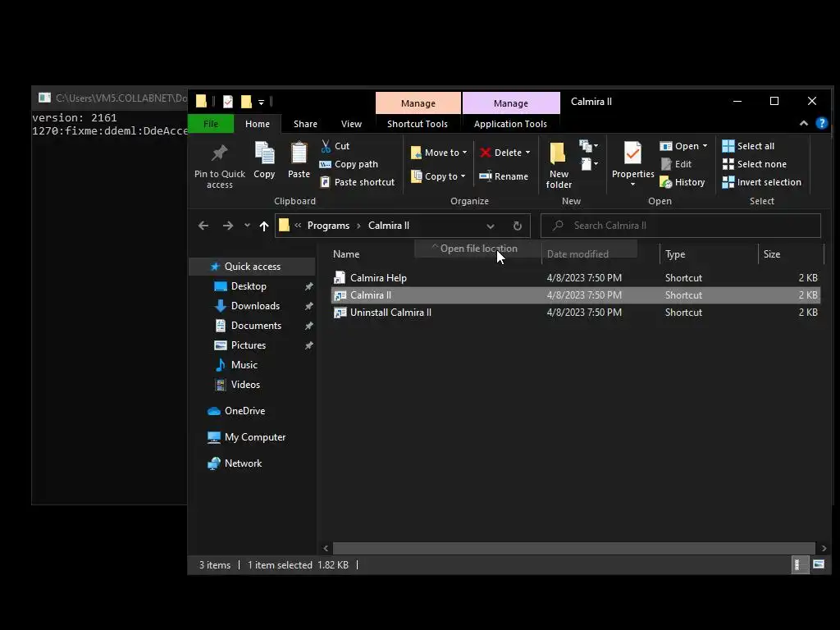The image size is (840, 630).
Task: Click Programs in the address breadcrumb
Action: click(328, 226)
